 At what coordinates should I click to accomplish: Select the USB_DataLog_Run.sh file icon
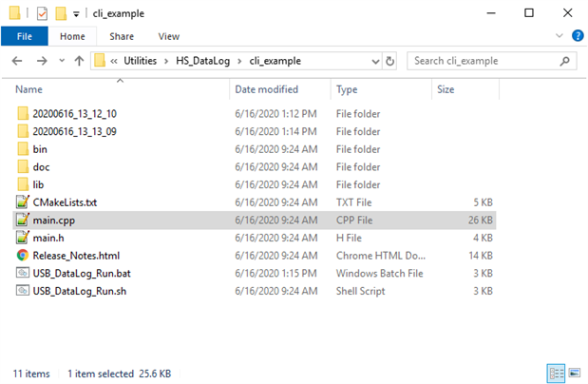[23, 290]
